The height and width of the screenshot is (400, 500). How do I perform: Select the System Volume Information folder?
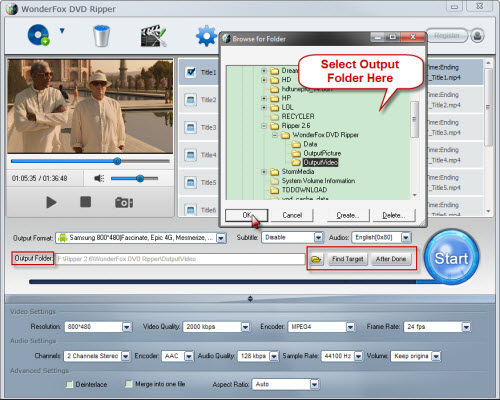[x=318, y=181]
